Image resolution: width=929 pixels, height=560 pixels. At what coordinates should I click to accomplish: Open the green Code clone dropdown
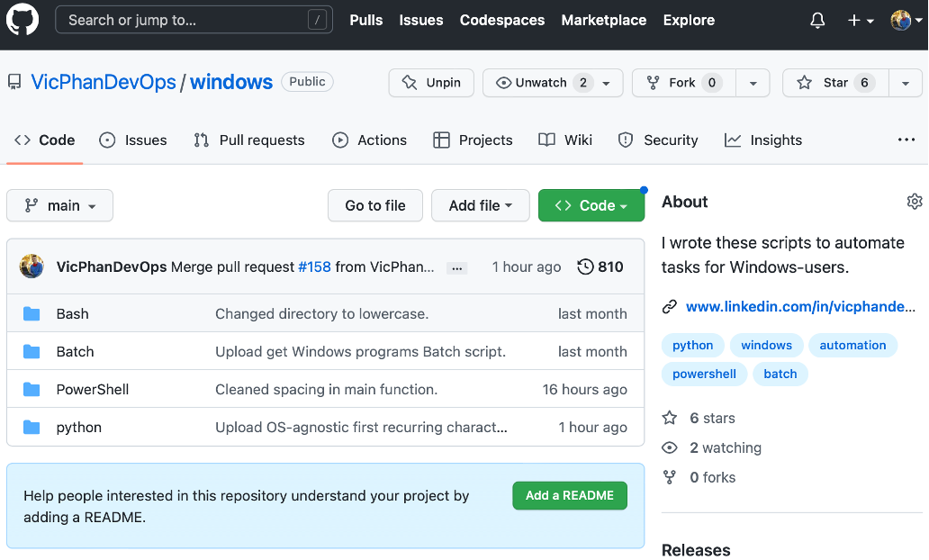pyautogui.click(x=591, y=205)
